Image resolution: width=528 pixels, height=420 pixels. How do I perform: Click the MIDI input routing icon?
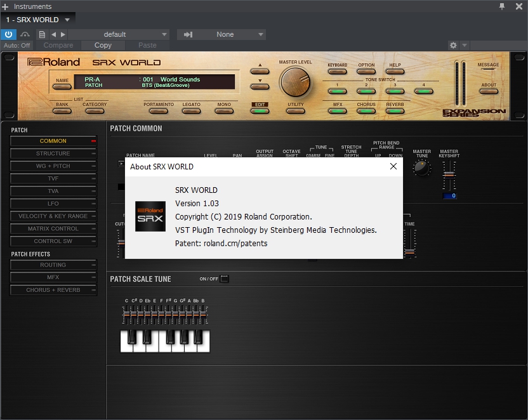pos(188,34)
